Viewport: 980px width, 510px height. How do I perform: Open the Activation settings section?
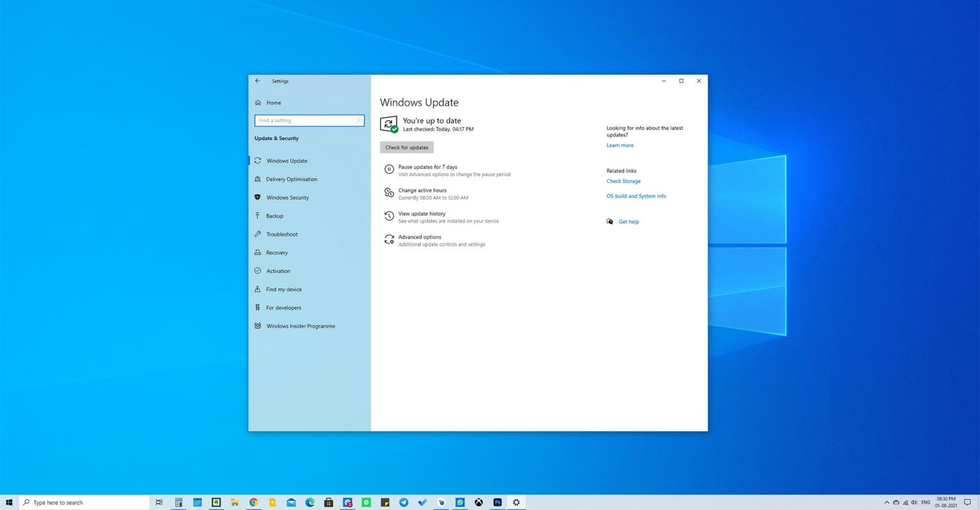278,270
